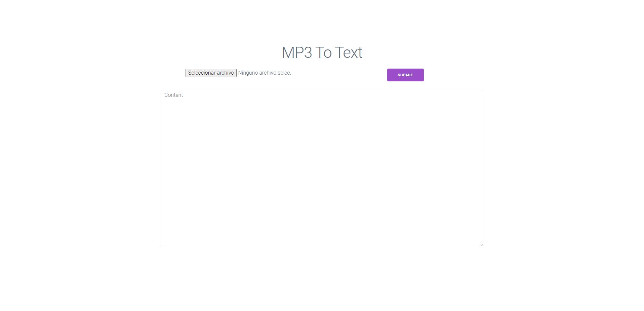Click the bottom edge area of Content textarea
The image size is (644, 311).
click(322, 243)
